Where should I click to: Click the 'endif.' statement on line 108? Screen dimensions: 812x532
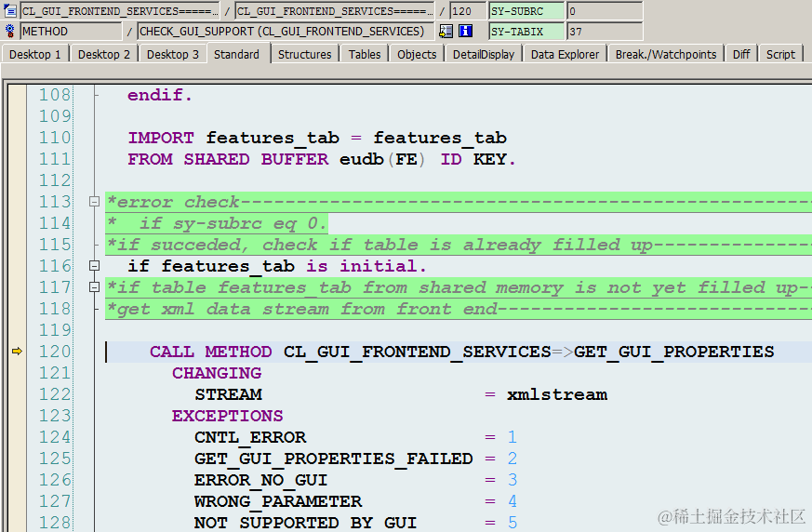[159, 95]
